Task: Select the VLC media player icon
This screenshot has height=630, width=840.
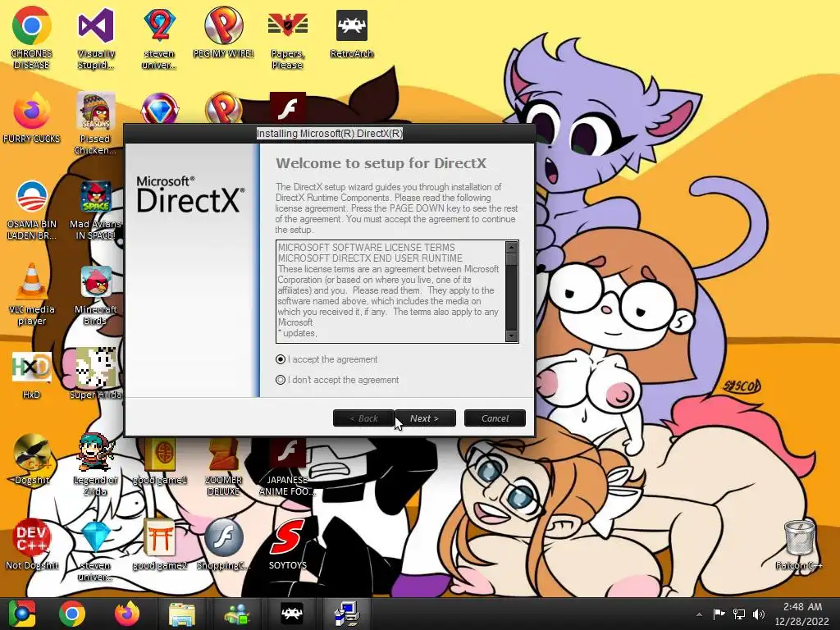Action: click(32, 294)
